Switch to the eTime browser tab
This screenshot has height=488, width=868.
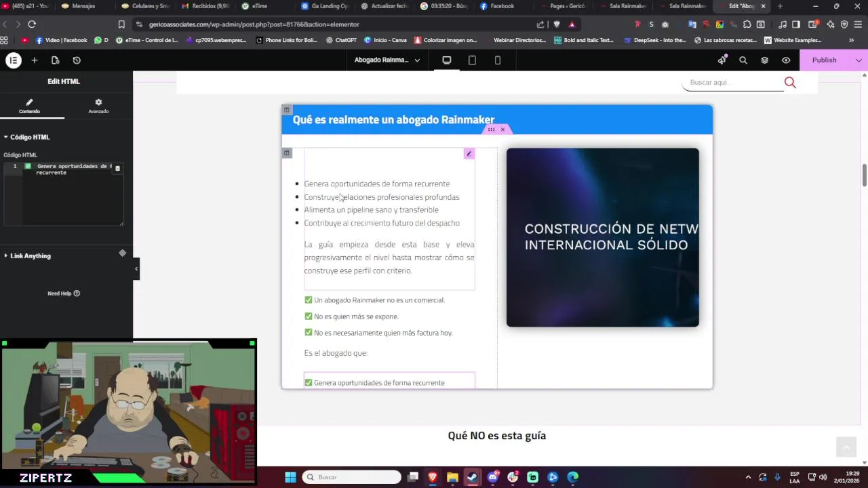point(260,6)
